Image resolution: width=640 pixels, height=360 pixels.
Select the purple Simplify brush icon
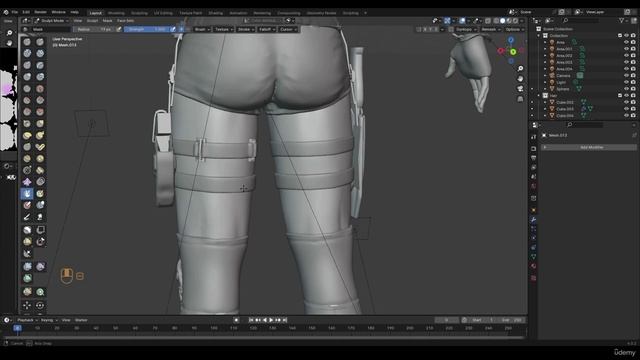pyautogui.click(x=27, y=182)
